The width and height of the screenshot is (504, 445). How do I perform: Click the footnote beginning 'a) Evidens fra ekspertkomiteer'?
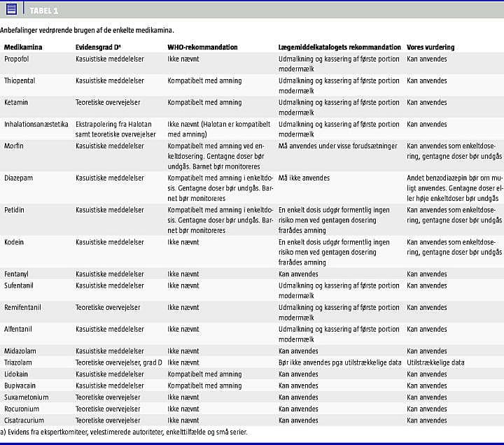pyautogui.click(x=123, y=432)
